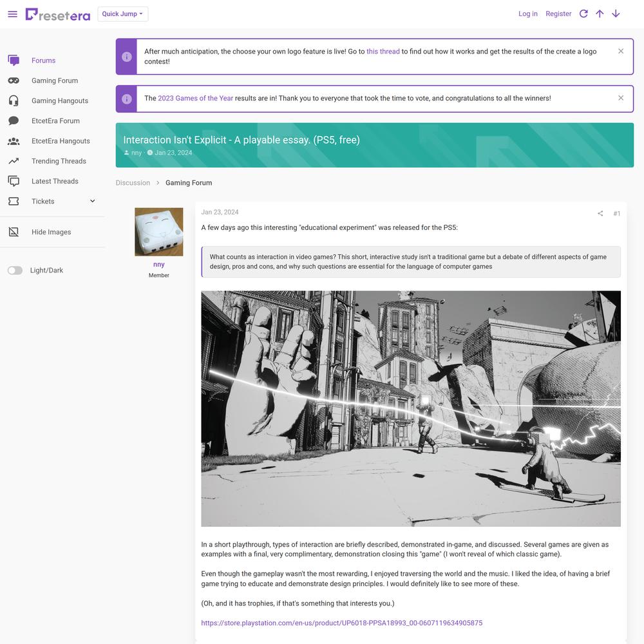The width and height of the screenshot is (644, 644).
Task: Open the Quick Jump dropdown
Action: (123, 14)
